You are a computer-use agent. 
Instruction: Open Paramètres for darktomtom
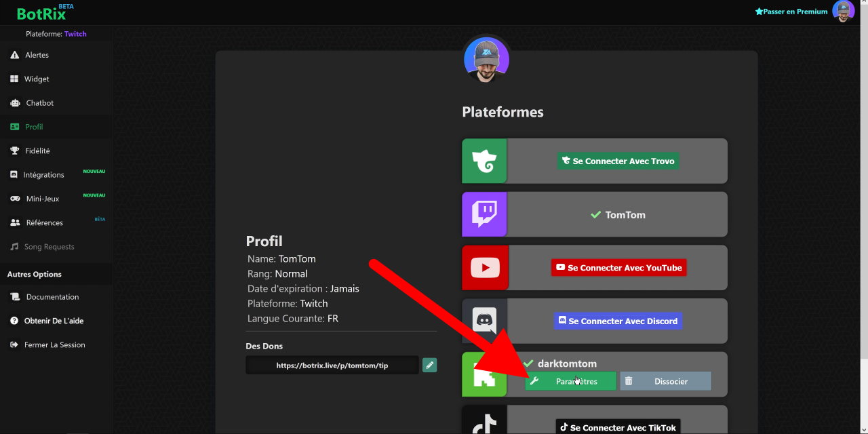pos(570,381)
